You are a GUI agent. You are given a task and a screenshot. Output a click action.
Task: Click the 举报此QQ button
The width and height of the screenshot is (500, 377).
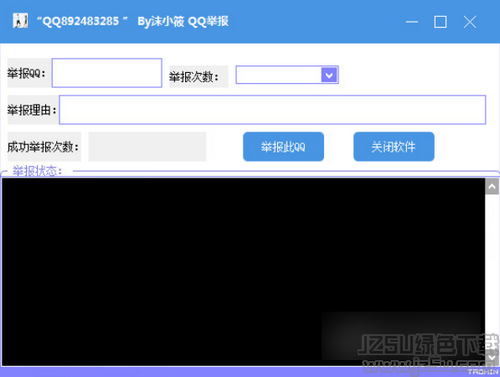coord(283,147)
